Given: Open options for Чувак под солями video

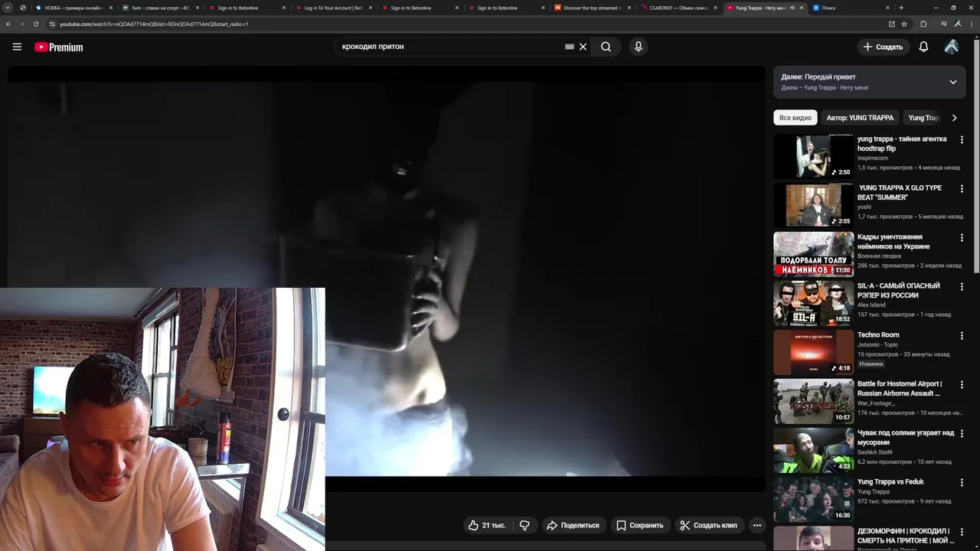Looking at the screenshot, I should coord(962,434).
